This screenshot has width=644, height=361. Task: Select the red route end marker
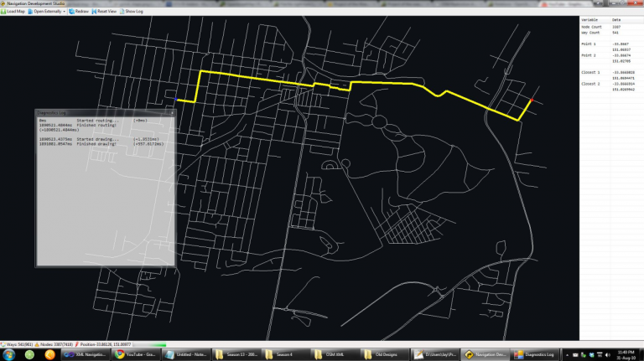tap(532, 101)
